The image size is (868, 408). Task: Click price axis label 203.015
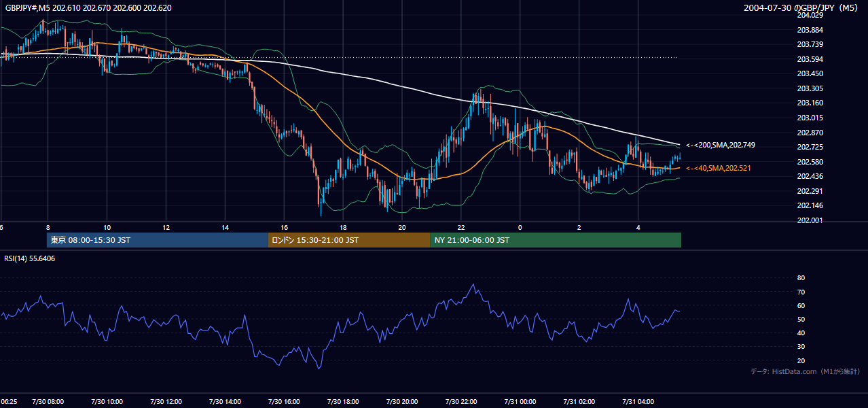(810, 118)
